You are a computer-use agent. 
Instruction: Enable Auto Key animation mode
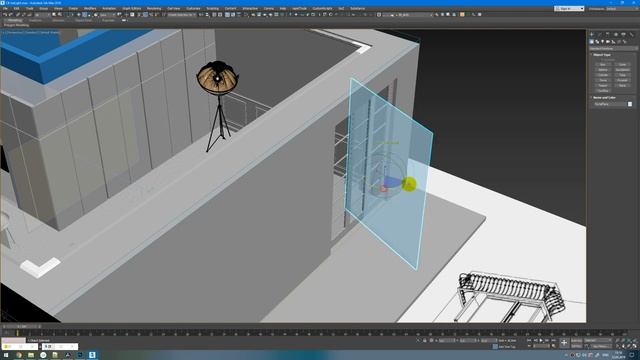coord(577,340)
